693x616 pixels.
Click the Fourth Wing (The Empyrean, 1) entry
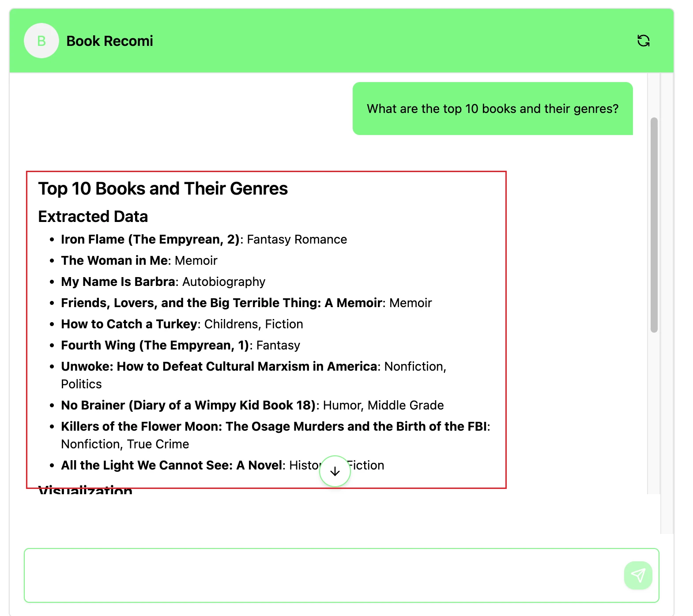(181, 345)
